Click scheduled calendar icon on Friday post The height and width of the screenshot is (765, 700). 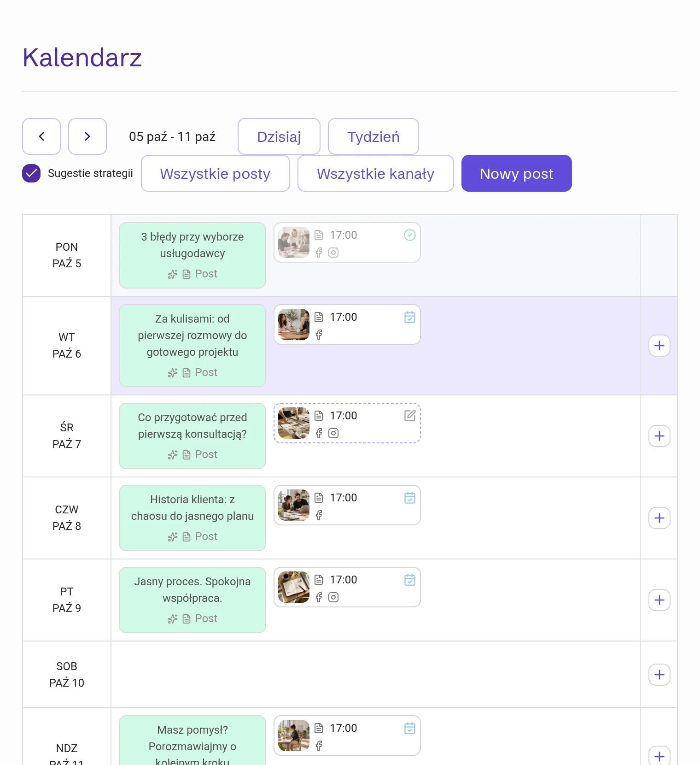click(x=410, y=580)
